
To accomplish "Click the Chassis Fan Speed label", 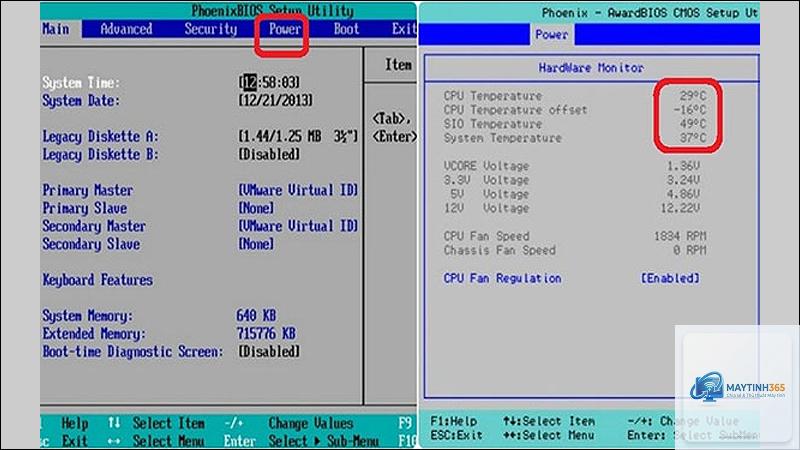I will pyautogui.click(x=499, y=251).
